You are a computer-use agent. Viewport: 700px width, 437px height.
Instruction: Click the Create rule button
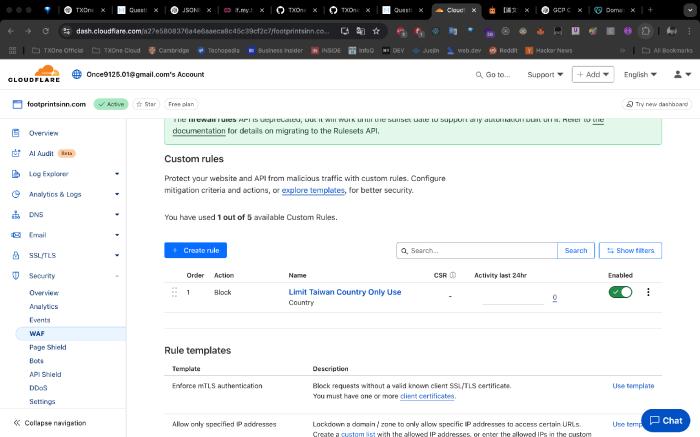[196, 250]
